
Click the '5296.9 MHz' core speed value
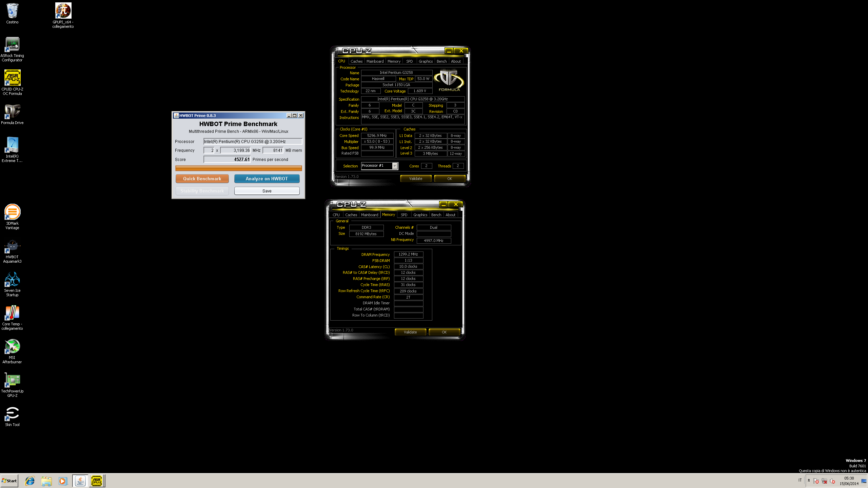coord(377,136)
